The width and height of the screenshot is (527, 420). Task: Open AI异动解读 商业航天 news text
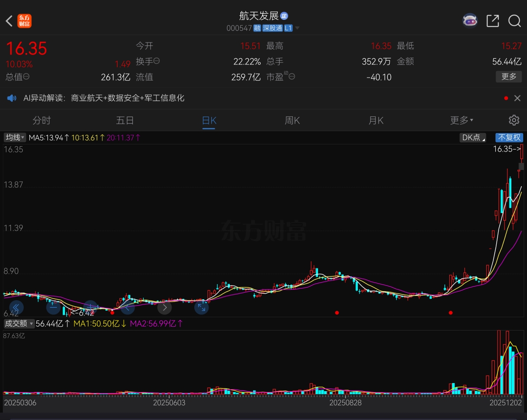point(104,98)
